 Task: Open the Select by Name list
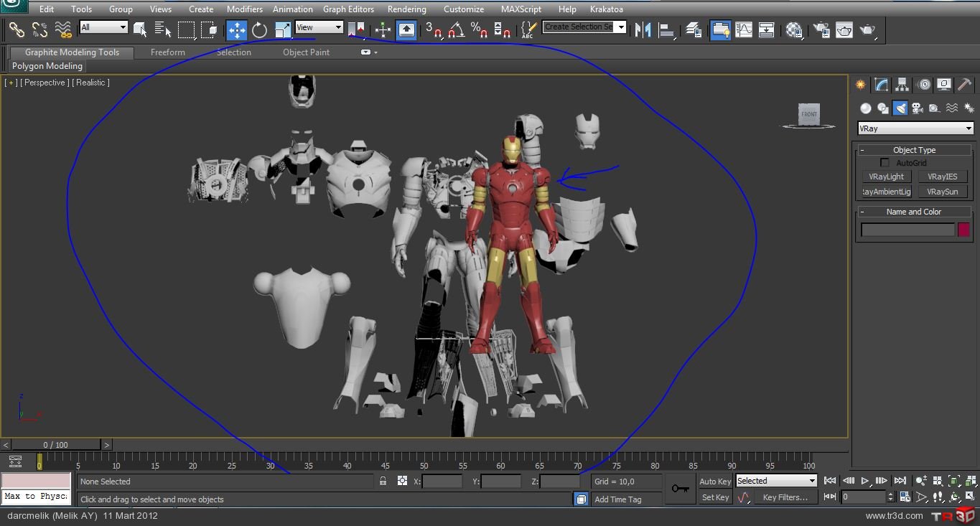(x=163, y=30)
